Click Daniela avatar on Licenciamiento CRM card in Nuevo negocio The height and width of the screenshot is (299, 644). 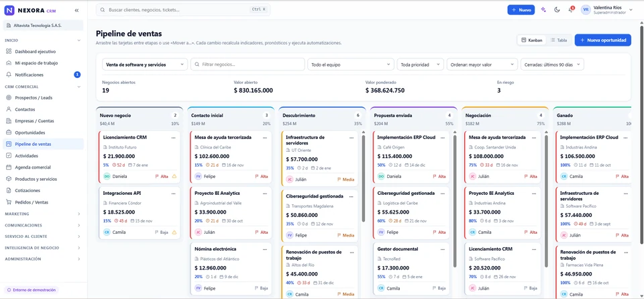click(x=107, y=176)
